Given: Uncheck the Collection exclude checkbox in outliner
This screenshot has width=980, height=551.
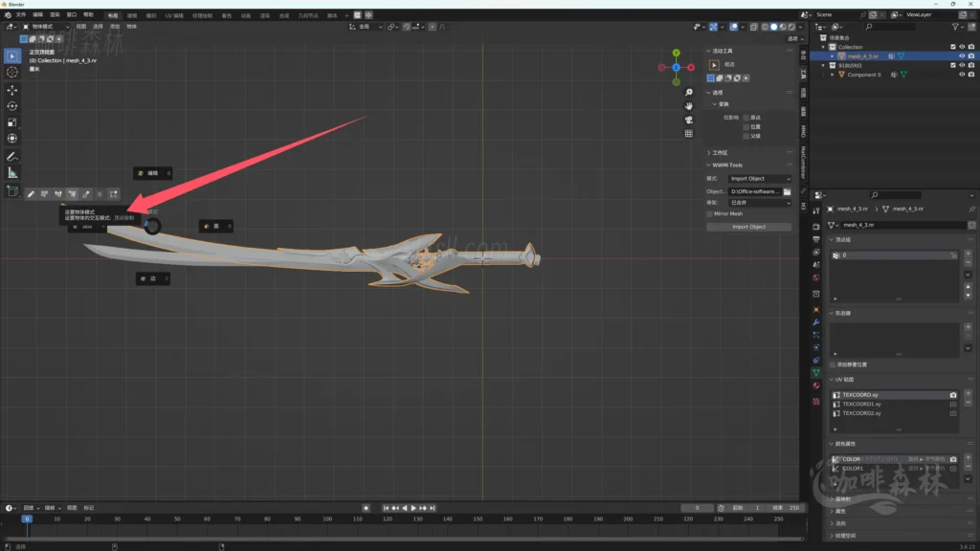Looking at the screenshot, I should coord(952,47).
